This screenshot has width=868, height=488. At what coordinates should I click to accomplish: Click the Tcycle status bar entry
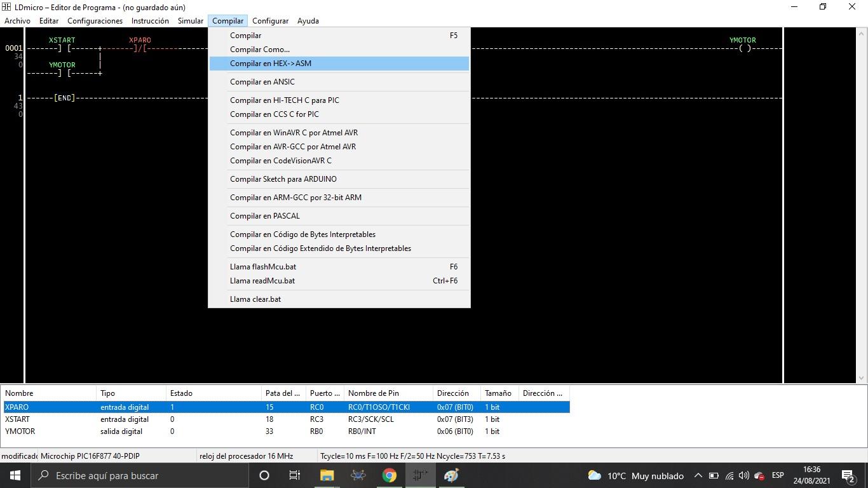pos(413,456)
